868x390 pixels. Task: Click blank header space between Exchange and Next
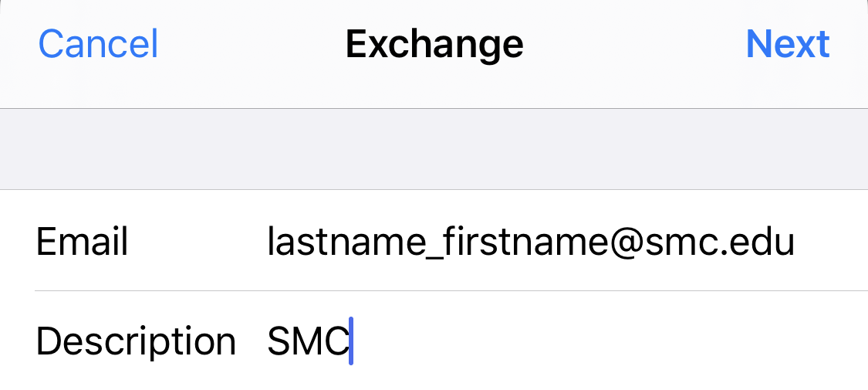click(634, 44)
